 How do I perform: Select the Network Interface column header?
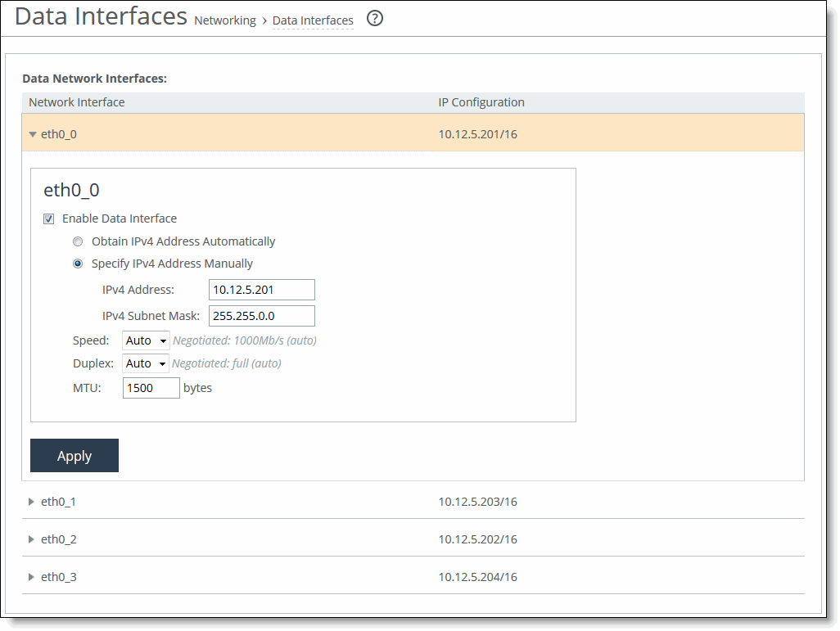coord(78,101)
